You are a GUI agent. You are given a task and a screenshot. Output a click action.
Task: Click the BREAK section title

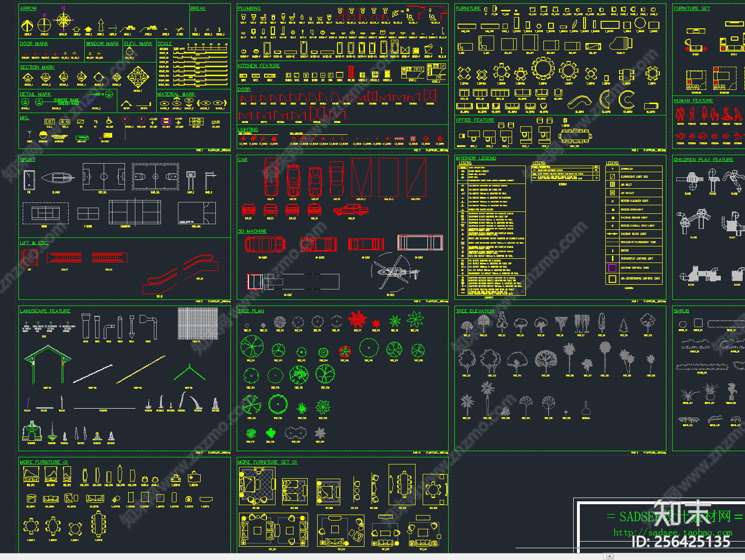(x=198, y=9)
